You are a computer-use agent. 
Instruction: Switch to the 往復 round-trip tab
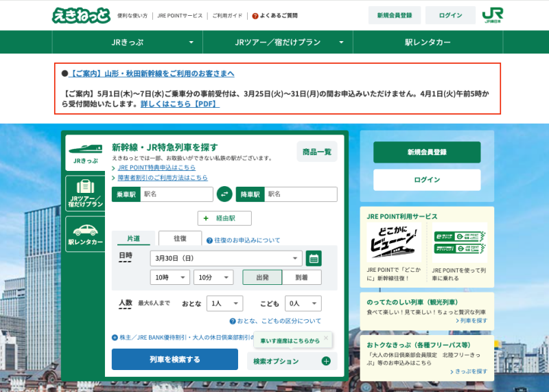(180, 238)
